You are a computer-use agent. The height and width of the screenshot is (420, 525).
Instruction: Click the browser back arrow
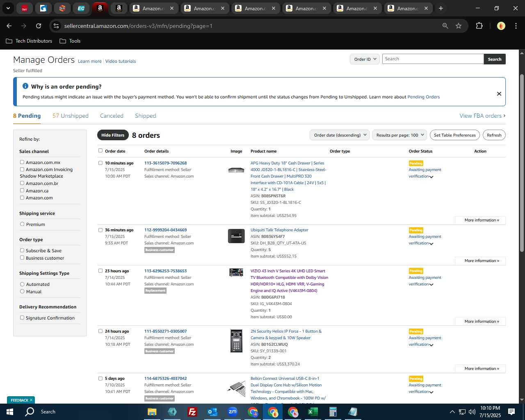click(x=9, y=26)
